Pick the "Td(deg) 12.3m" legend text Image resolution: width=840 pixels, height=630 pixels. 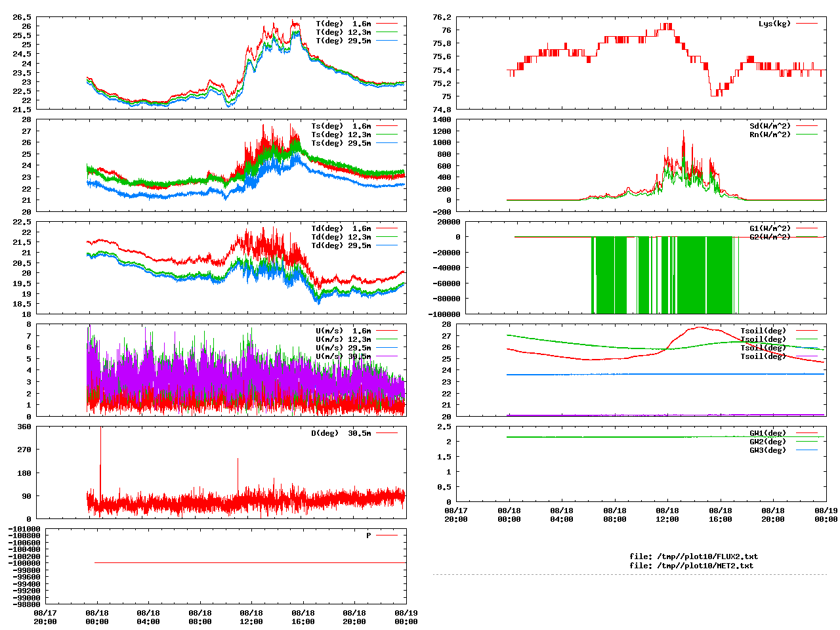341,237
